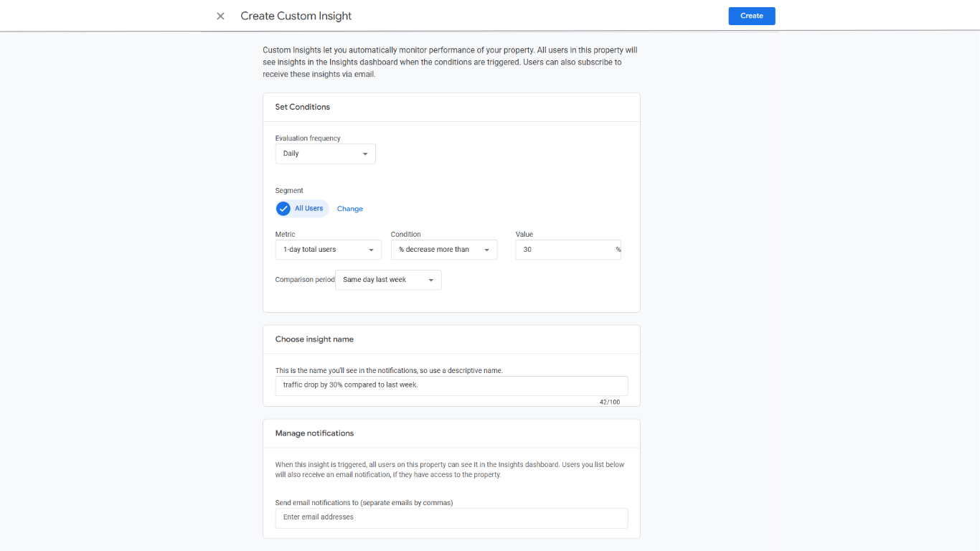Screen dimensions: 980x551
Task: Open the Condition dropdown showing % decrease more than
Action: [443, 250]
